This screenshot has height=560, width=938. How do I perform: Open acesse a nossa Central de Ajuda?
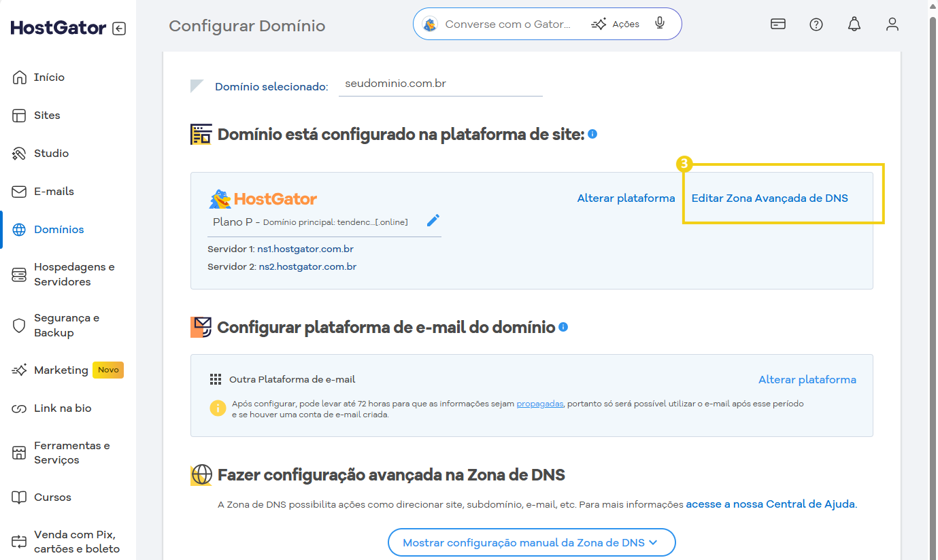[x=771, y=505]
